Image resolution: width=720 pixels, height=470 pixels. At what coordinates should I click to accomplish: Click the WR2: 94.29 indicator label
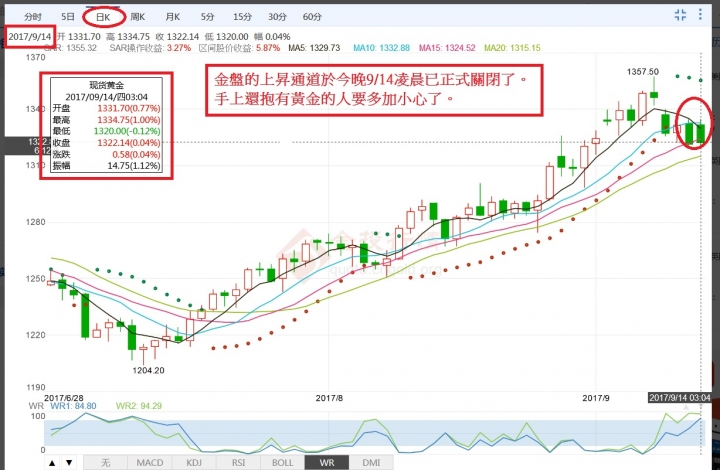pyautogui.click(x=139, y=406)
